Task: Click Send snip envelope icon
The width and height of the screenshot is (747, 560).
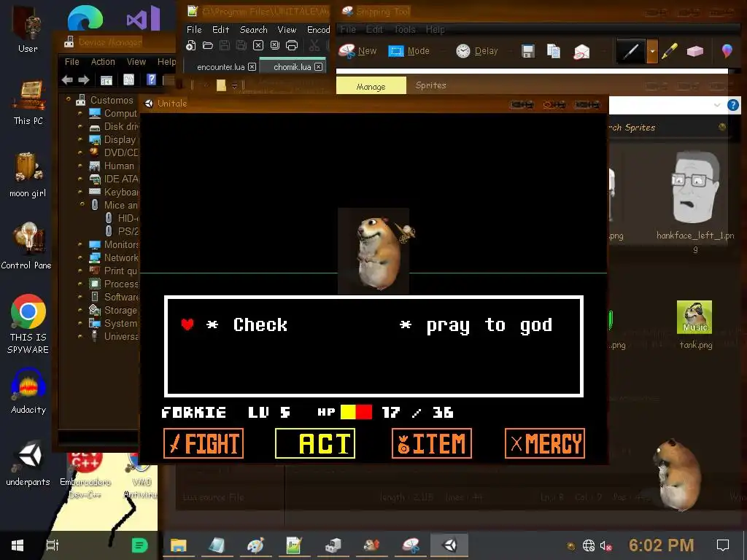Action: pos(581,51)
